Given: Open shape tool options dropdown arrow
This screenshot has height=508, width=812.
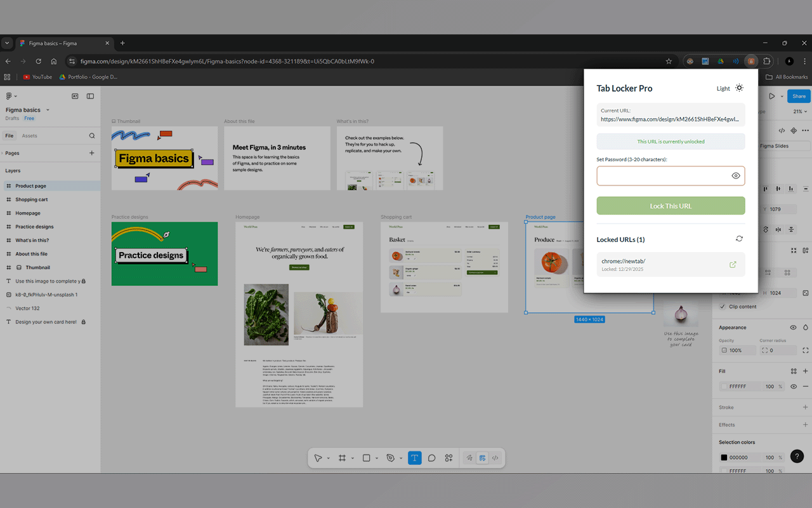Looking at the screenshot, I should pyautogui.click(x=376, y=458).
